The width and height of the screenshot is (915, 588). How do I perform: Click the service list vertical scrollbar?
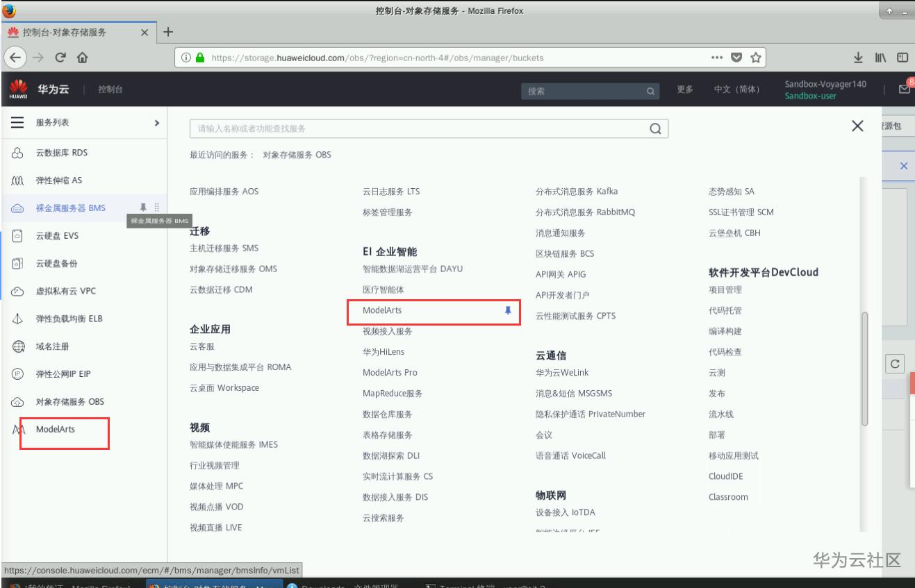(x=864, y=368)
